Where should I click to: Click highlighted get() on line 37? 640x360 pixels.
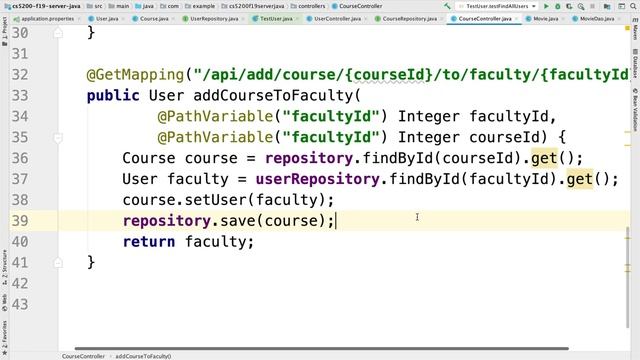(580, 179)
